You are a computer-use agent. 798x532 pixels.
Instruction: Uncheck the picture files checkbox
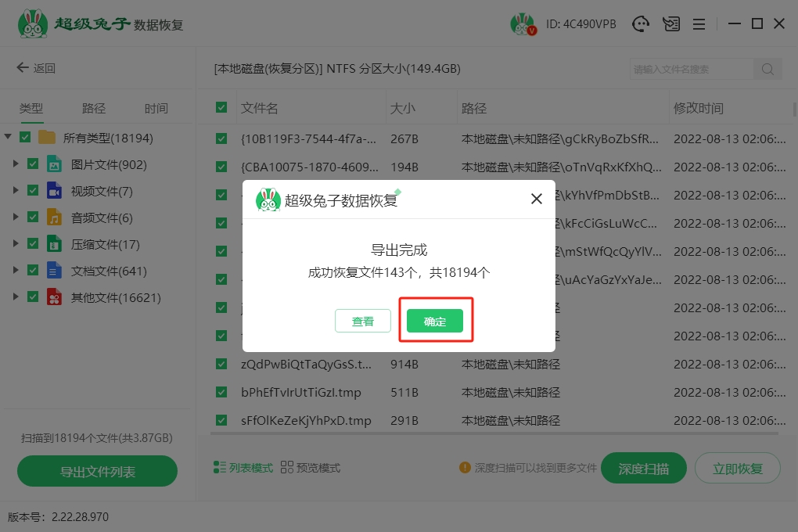[x=33, y=164]
